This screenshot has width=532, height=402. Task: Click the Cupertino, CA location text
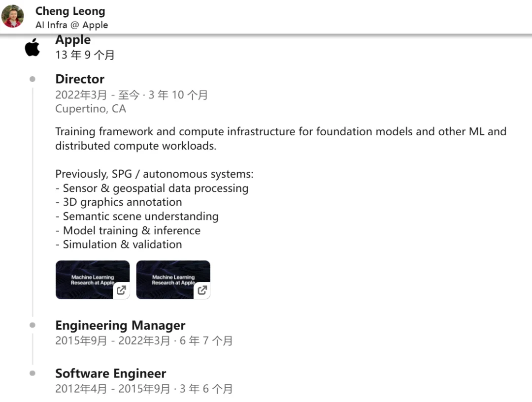[91, 109]
